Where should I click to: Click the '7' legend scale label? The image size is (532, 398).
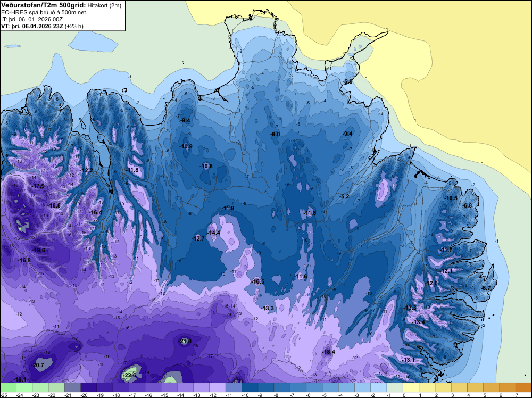pos(517,395)
